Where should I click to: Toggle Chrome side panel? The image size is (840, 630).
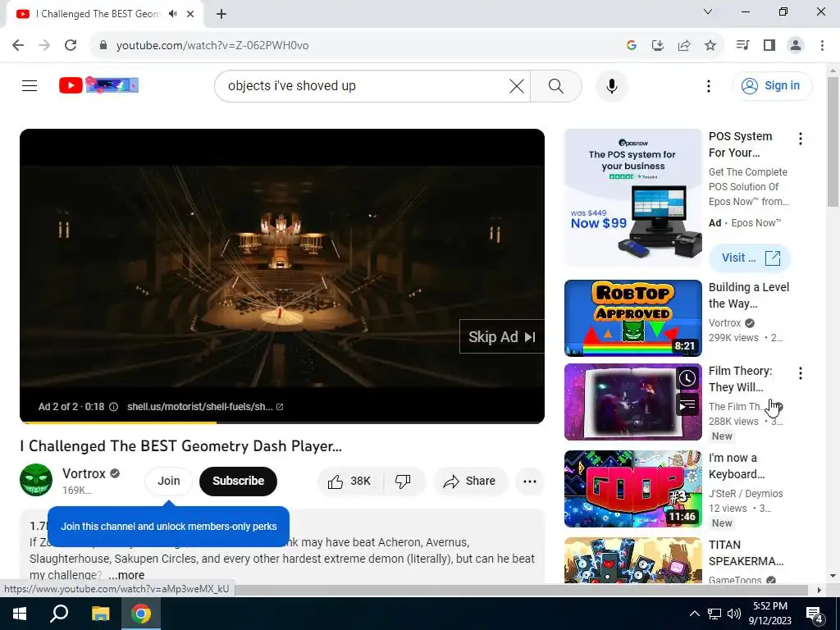click(x=769, y=46)
